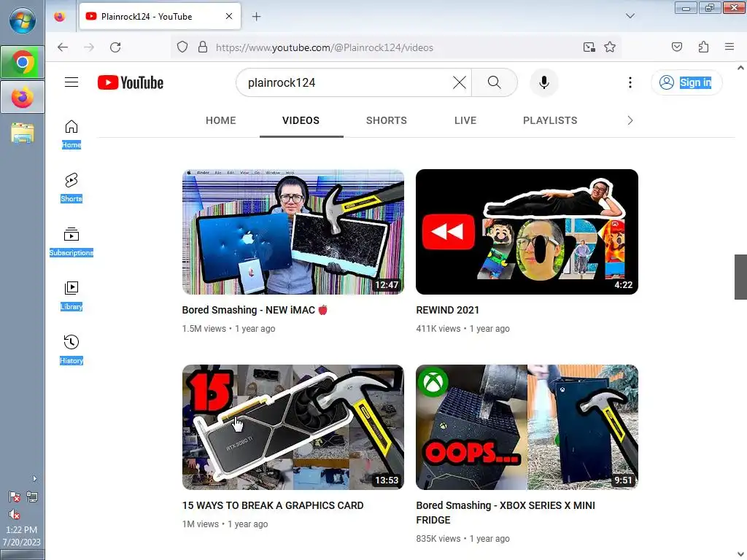Click the scrollbar up arrow

tap(740, 68)
